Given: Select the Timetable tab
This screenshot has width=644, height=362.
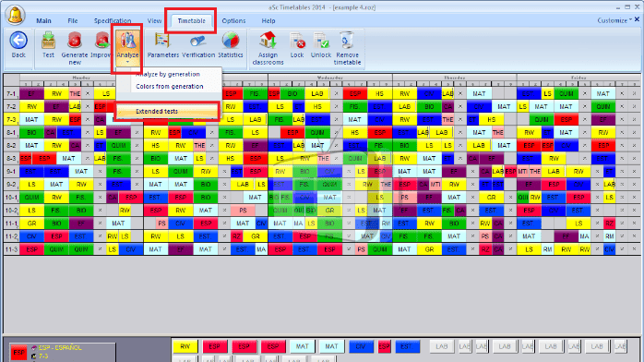Looking at the screenshot, I should 191,20.
